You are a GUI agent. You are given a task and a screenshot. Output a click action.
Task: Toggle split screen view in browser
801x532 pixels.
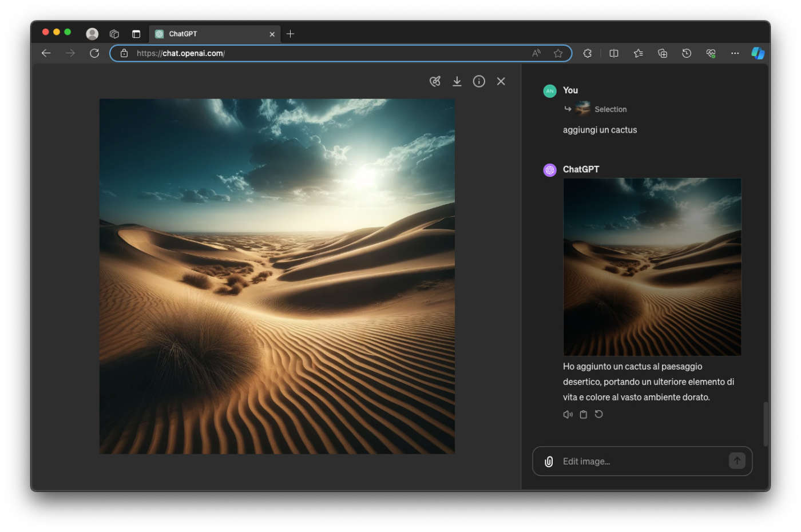point(614,53)
